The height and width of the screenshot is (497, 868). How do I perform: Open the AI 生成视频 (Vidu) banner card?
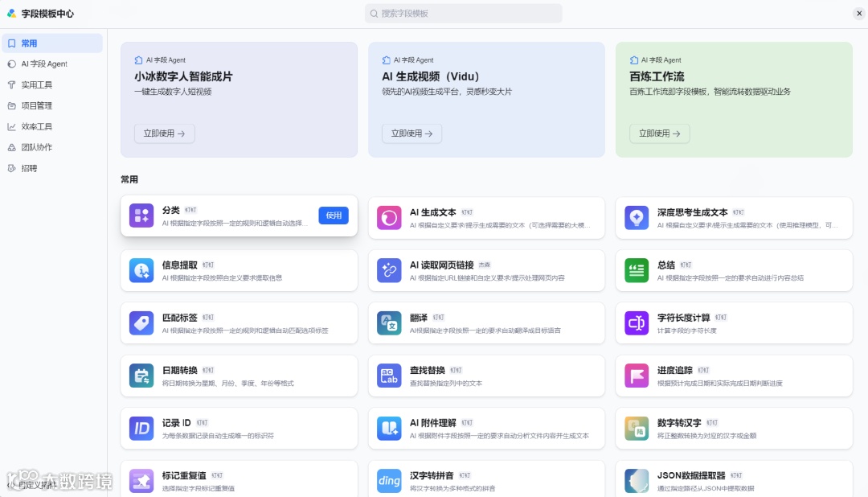(486, 100)
